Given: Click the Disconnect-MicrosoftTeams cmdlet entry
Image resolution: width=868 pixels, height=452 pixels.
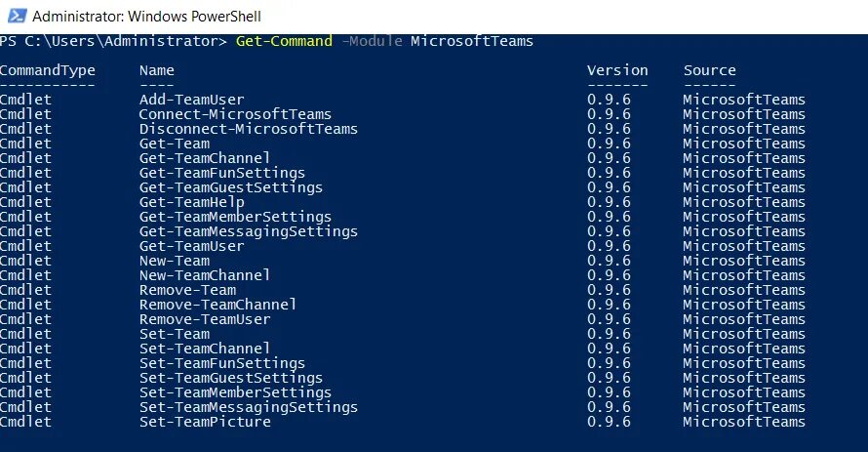Looking at the screenshot, I should (x=248, y=129).
